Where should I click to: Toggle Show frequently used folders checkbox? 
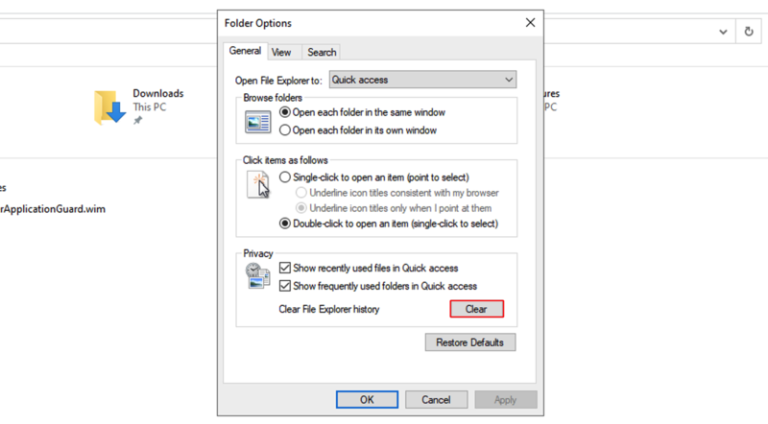point(286,286)
